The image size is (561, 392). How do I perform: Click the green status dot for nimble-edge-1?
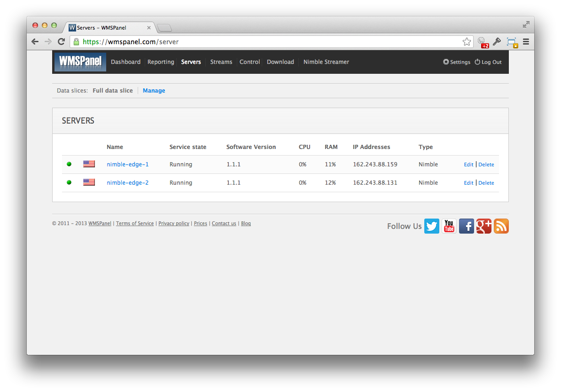pos(69,164)
